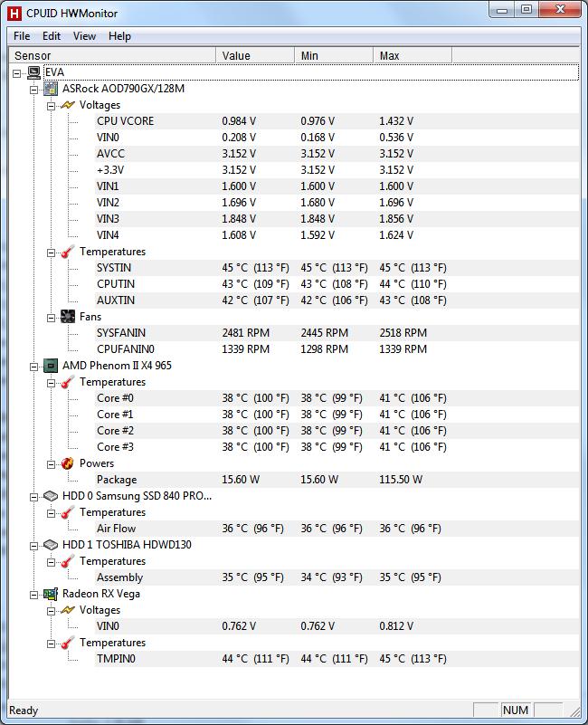The width and height of the screenshot is (588, 725).
Task: Click the NUM status bar indicator
Action: (x=516, y=711)
